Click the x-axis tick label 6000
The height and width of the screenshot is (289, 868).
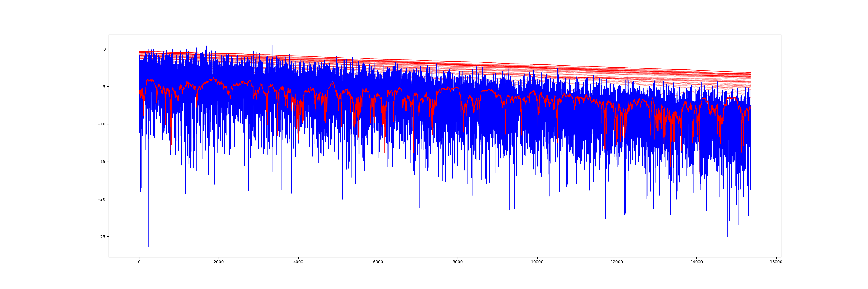tap(378, 262)
